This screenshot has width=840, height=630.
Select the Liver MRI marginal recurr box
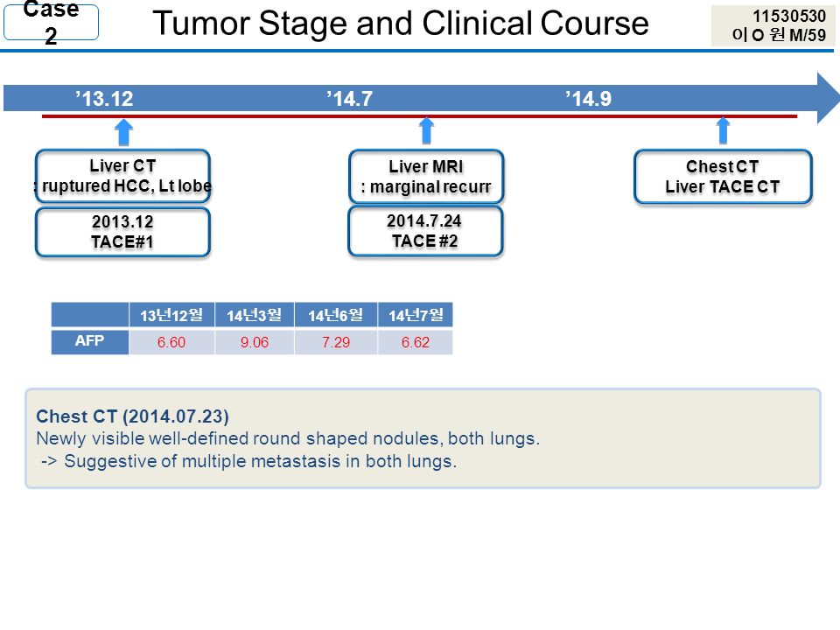point(426,176)
